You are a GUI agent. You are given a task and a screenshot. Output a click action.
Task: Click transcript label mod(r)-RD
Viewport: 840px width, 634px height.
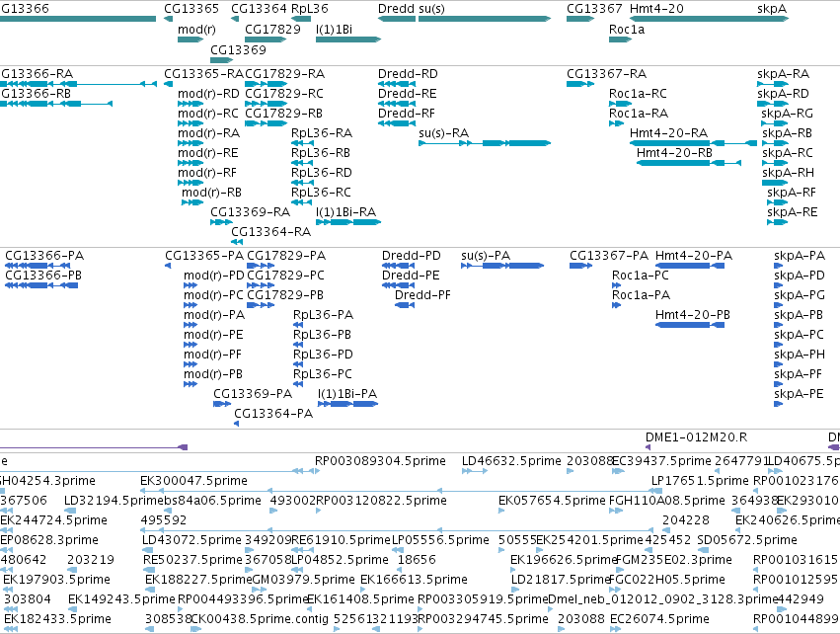pyautogui.click(x=208, y=93)
